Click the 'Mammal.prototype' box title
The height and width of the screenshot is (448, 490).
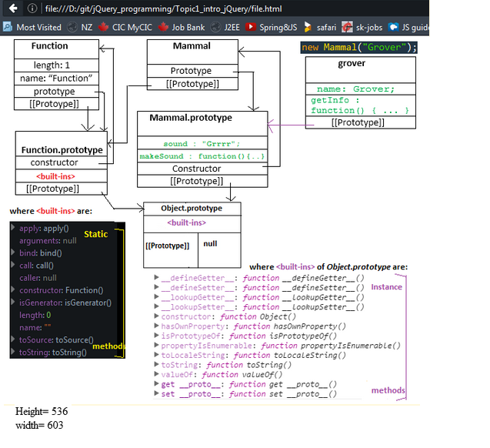(x=191, y=118)
